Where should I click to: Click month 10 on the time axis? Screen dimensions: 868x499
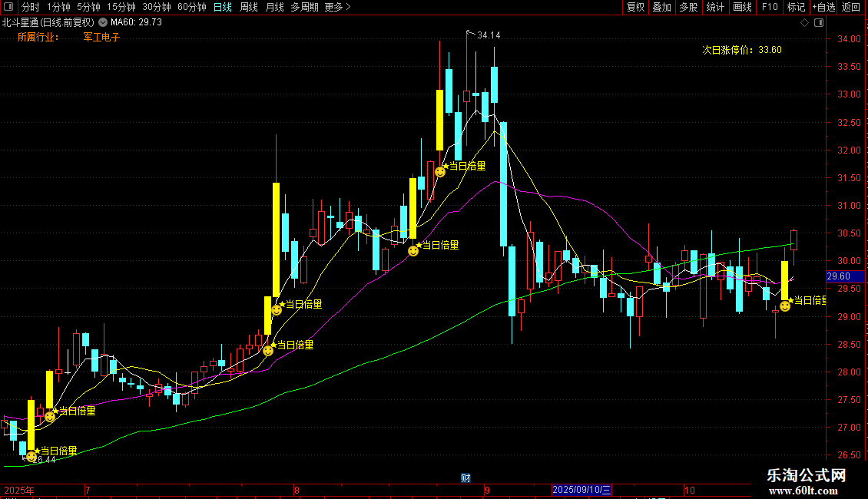point(689,490)
